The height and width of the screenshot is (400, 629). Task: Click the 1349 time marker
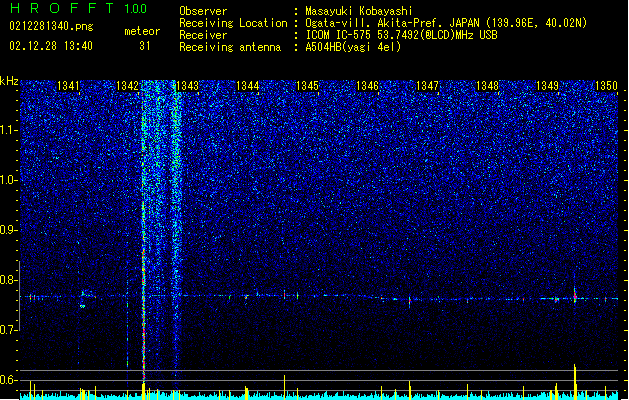[548, 85]
